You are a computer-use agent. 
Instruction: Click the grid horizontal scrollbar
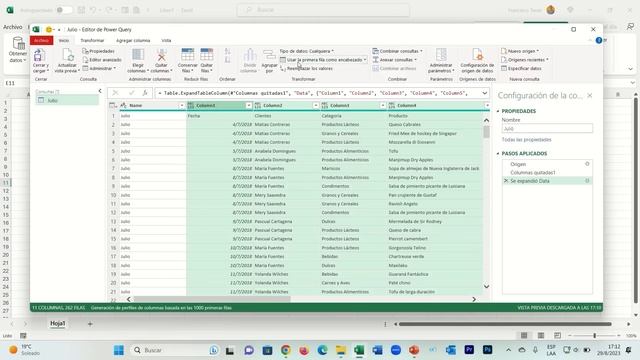(212, 299)
